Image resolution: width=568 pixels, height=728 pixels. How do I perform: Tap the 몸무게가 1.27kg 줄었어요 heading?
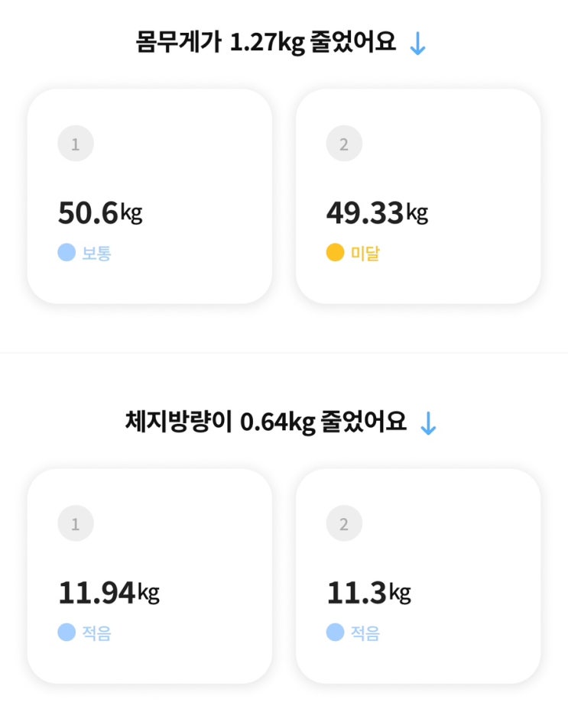pos(266,43)
